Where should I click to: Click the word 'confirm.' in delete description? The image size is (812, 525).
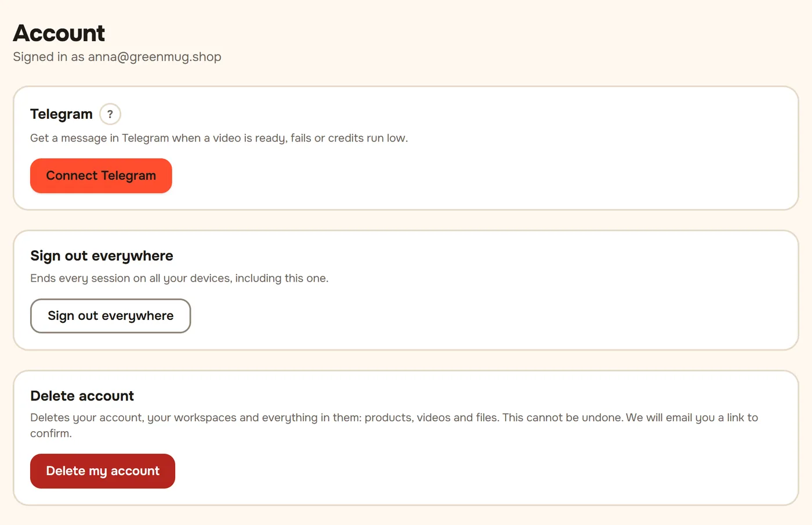coord(51,433)
